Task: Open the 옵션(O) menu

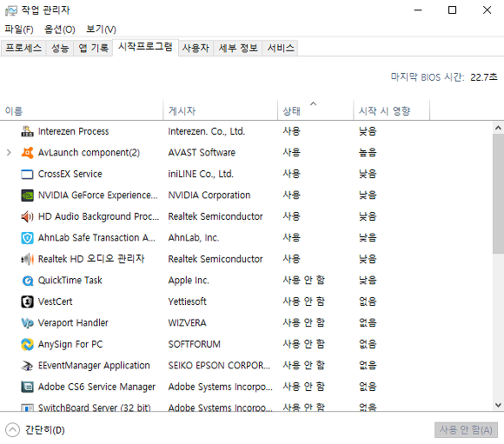Action: (60, 30)
